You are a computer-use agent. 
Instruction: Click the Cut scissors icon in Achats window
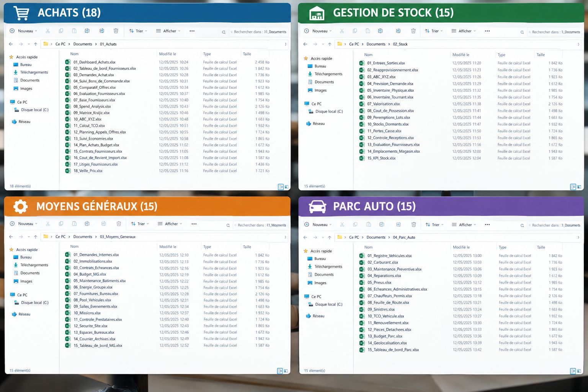pos(47,31)
